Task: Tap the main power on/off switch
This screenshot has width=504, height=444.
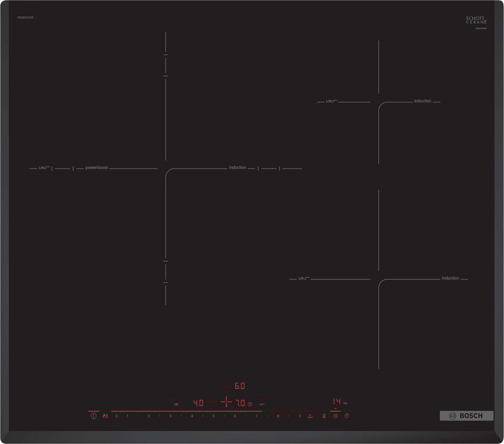Action: click(x=94, y=416)
